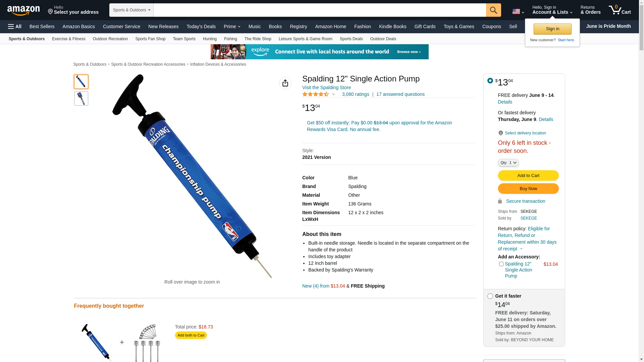Click the share icon on product image

coord(285,83)
